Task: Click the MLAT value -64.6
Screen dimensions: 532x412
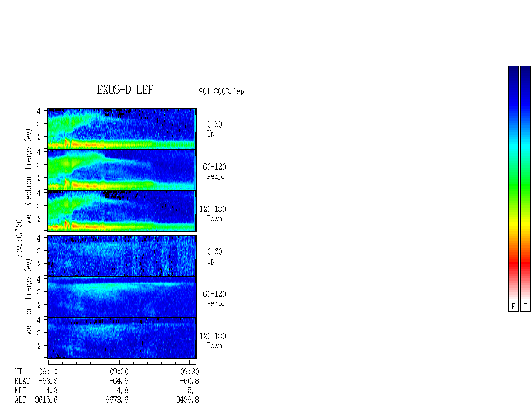Action: [119, 381]
